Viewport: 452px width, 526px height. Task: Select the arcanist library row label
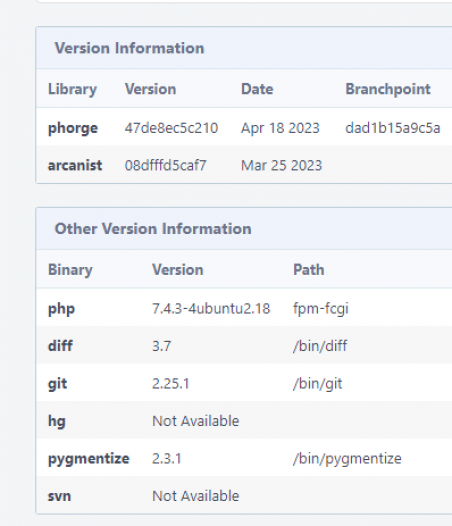[x=75, y=165]
